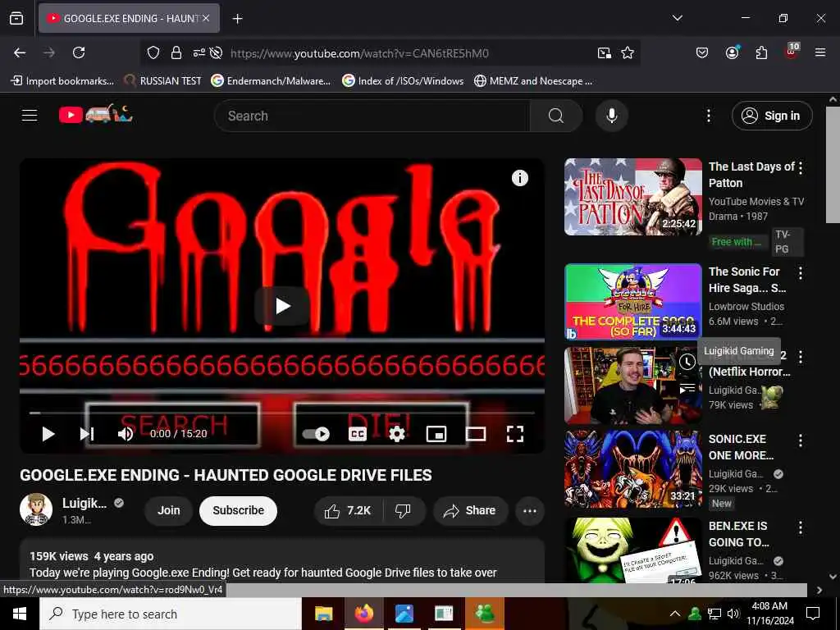Save page to Pocket
This screenshot has height=630, width=840.
click(702, 52)
